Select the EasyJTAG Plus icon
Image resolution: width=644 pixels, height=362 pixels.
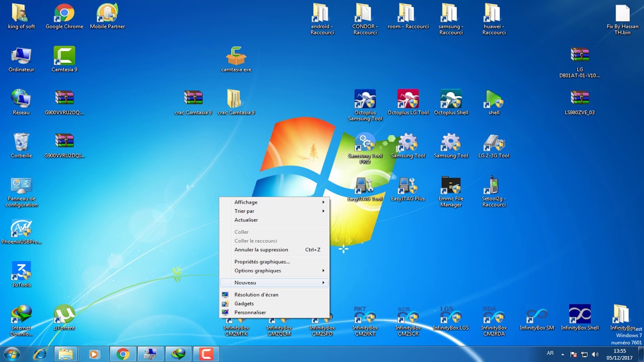(x=408, y=189)
